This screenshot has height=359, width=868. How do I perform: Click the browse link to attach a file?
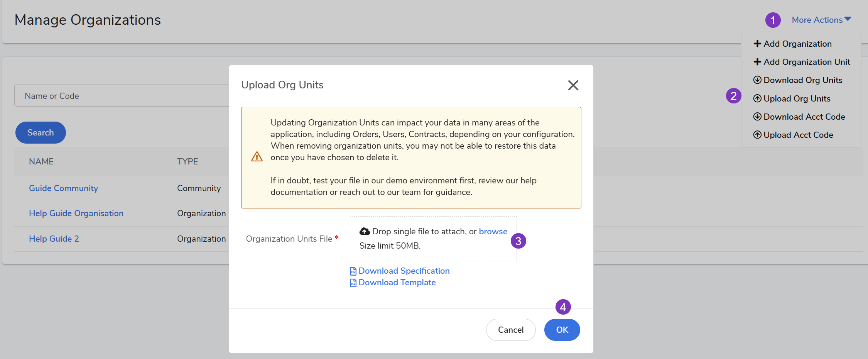tap(493, 231)
